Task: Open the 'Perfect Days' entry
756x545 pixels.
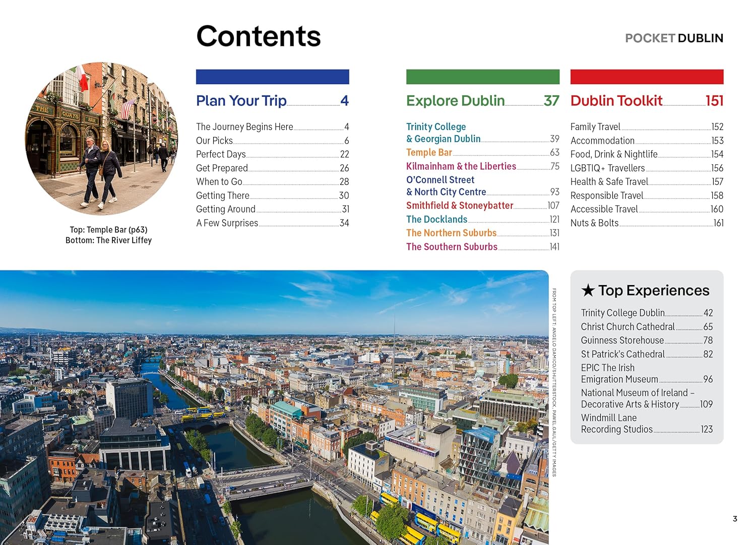Action: [x=273, y=154]
